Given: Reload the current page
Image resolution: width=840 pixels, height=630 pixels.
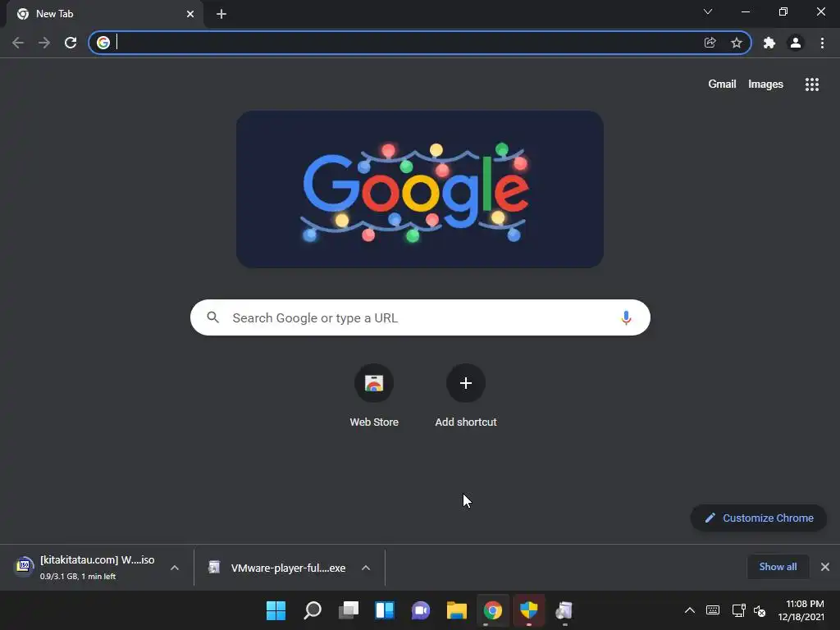Looking at the screenshot, I should [71, 43].
